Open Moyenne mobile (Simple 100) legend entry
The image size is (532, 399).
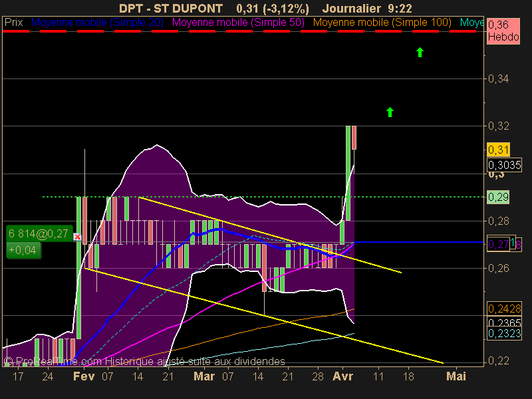tap(382, 23)
